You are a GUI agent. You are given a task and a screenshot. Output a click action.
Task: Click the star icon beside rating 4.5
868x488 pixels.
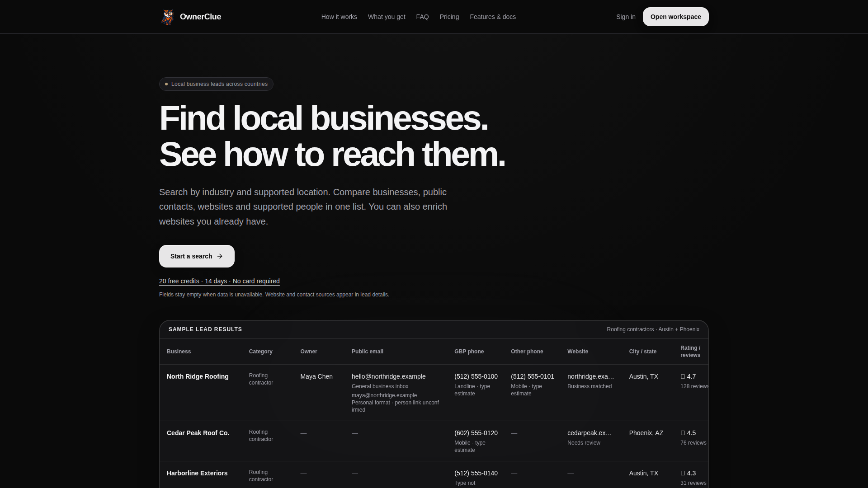coord(683,433)
